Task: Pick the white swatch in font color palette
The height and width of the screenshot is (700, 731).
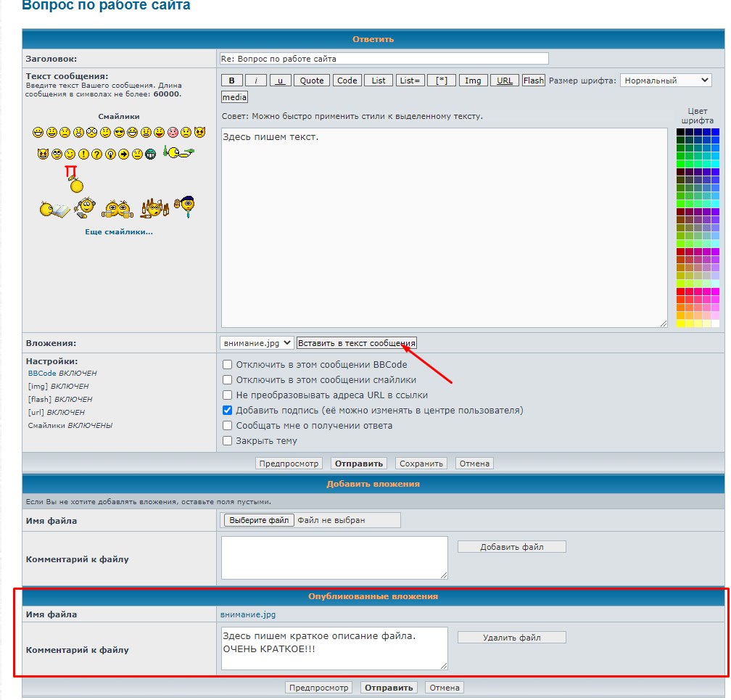Action: click(x=715, y=324)
